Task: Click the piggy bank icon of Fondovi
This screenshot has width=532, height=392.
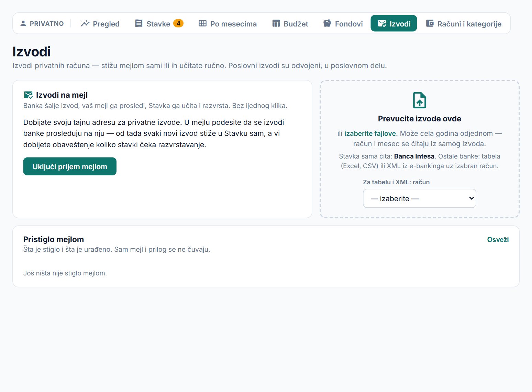Action: 327,23
